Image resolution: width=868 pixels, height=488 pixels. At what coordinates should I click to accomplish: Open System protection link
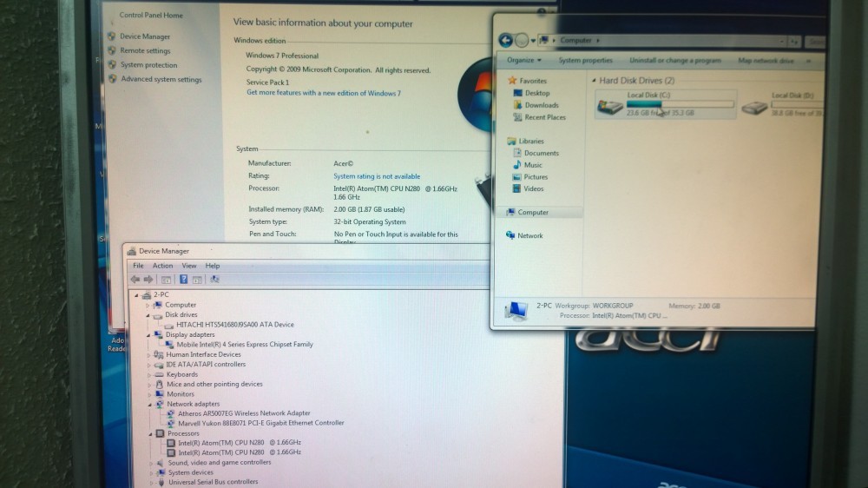[148, 65]
